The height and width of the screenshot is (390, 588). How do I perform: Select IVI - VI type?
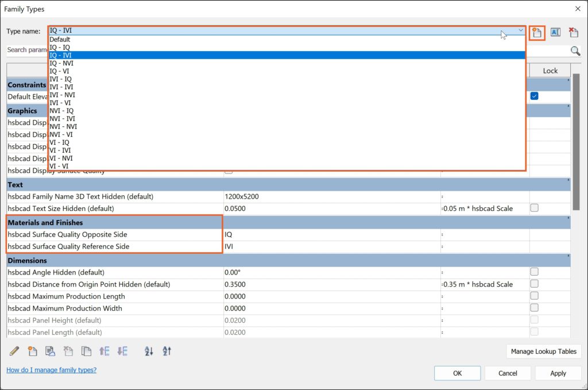[x=287, y=103]
